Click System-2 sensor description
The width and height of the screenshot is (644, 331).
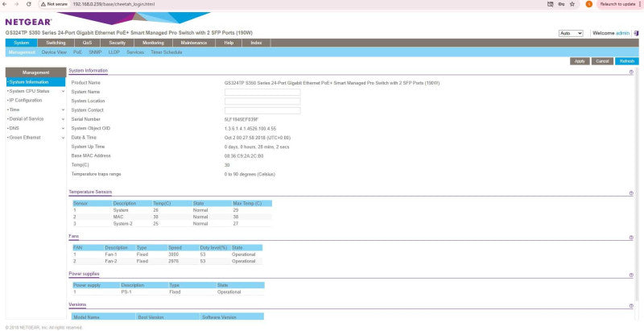tap(122, 224)
